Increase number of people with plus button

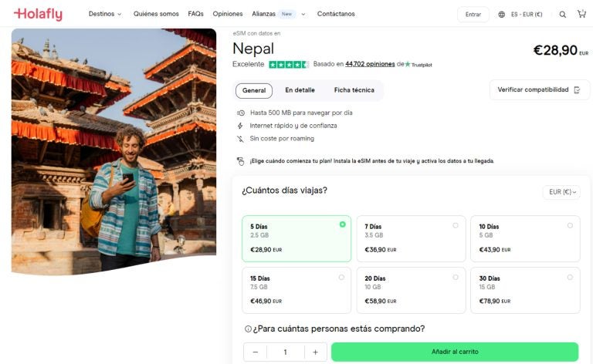(315, 352)
